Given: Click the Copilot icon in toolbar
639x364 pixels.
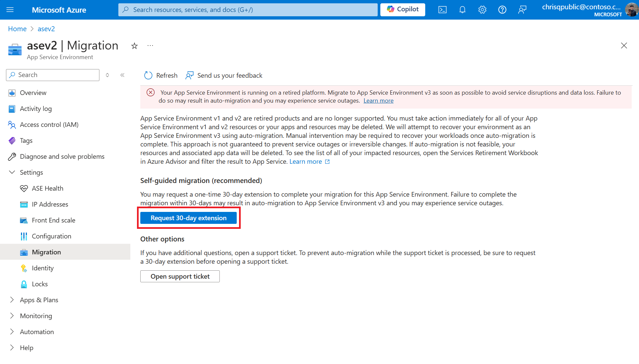Looking at the screenshot, I should tap(402, 10).
